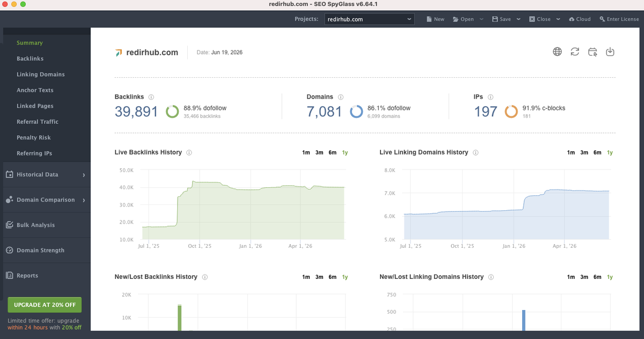Click the New project page icon

point(429,19)
